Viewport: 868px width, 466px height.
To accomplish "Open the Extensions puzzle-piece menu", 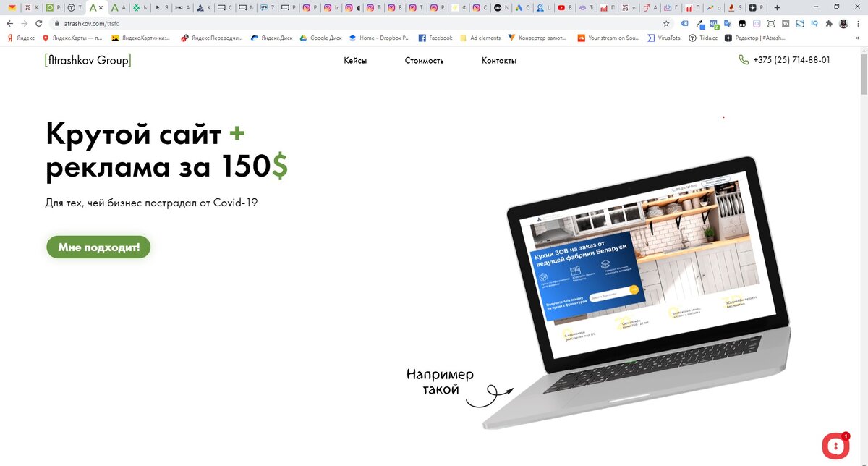I will pos(829,23).
